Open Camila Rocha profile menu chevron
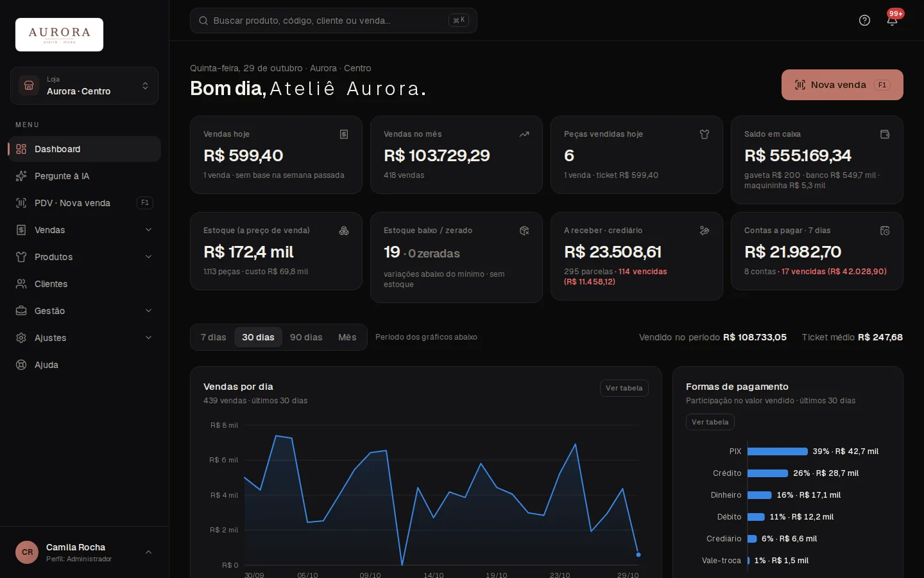Viewport: 924px width, 578px height. click(x=148, y=552)
